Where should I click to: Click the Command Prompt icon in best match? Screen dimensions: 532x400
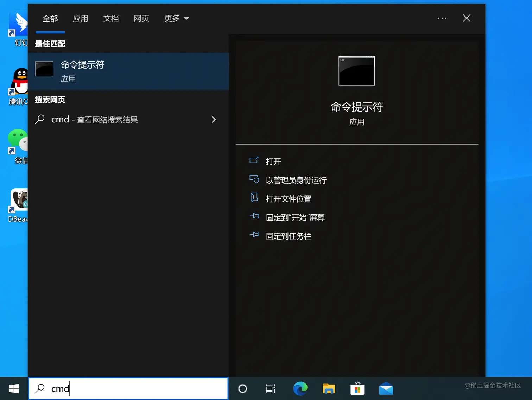tap(44, 69)
